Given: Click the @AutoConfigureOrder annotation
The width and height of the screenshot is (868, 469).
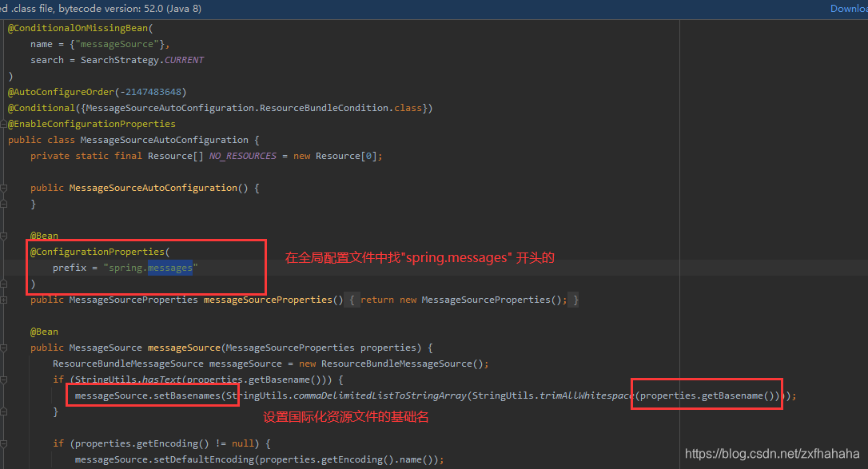Looking at the screenshot, I should click(x=61, y=92).
